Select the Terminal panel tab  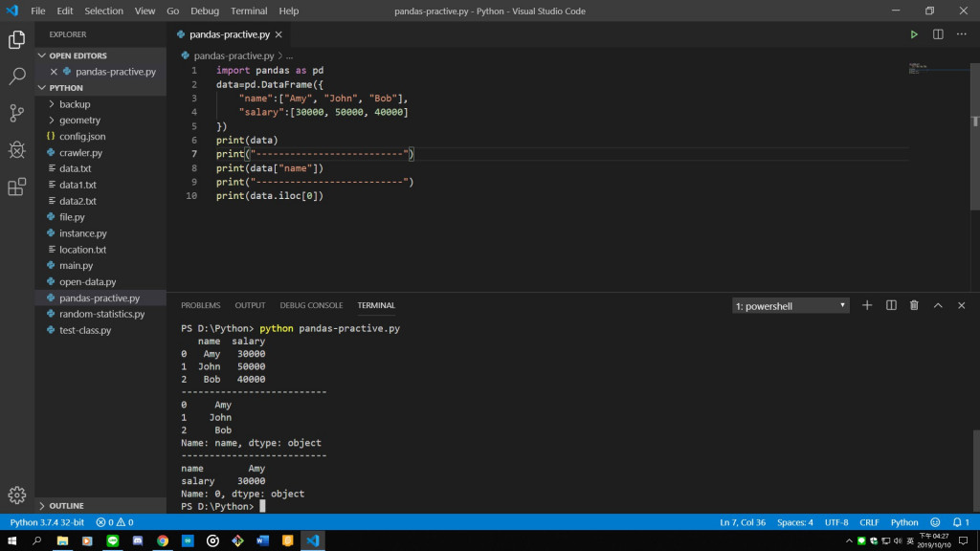376,305
